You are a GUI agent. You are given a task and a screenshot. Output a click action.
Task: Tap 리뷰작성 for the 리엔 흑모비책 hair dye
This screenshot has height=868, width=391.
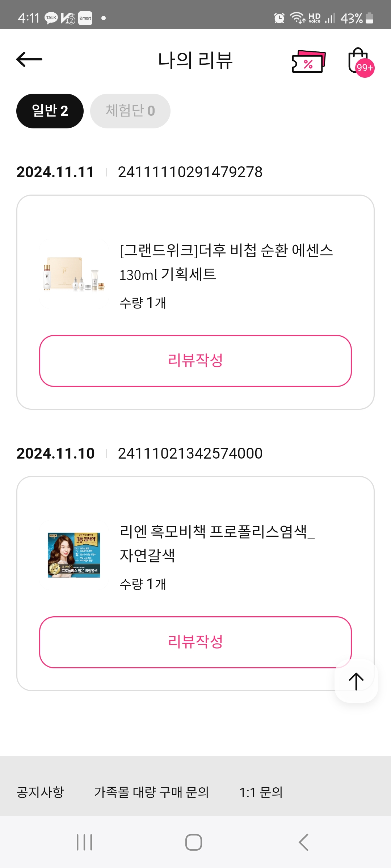pyautogui.click(x=195, y=642)
